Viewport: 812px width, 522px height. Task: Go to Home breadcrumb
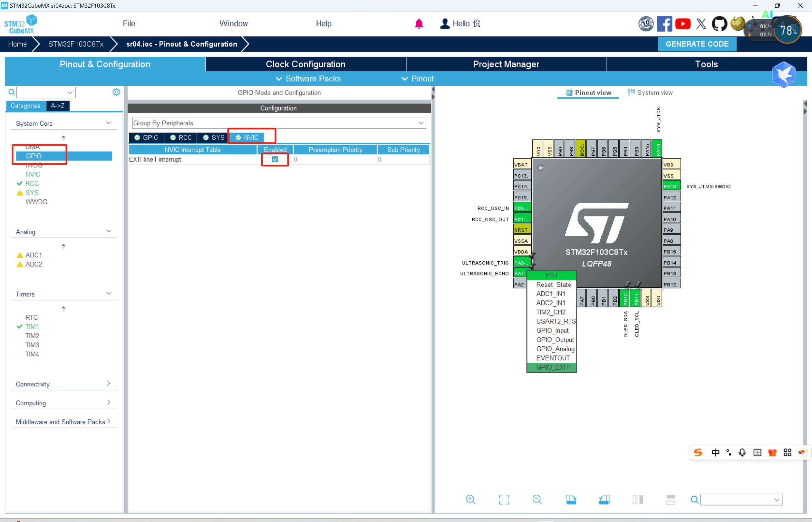click(x=17, y=44)
